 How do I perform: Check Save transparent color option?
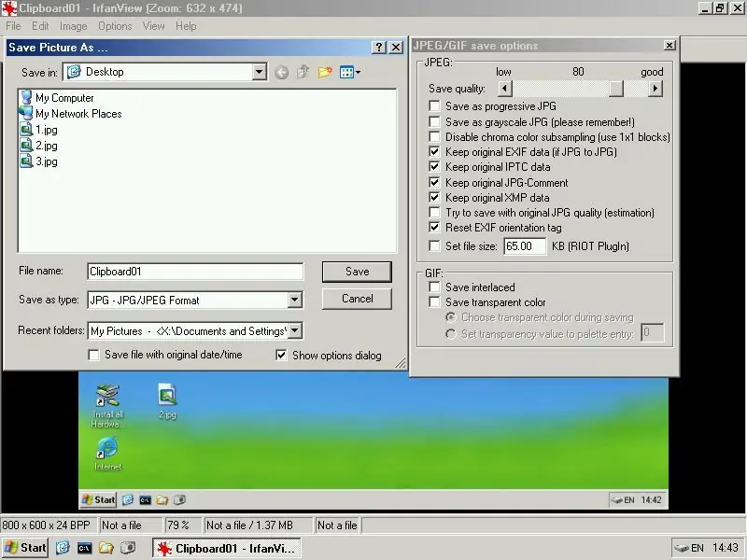(x=434, y=302)
